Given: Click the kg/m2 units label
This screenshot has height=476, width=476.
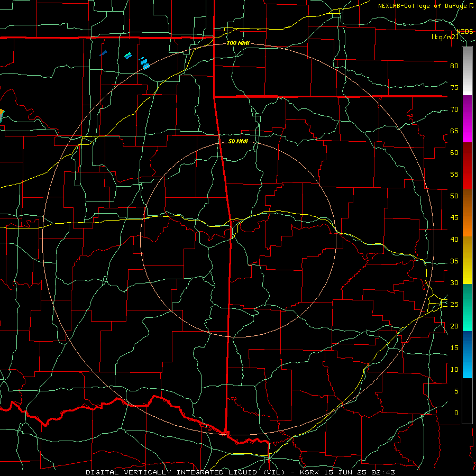Looking at the screenshot, I should [445, 37].
